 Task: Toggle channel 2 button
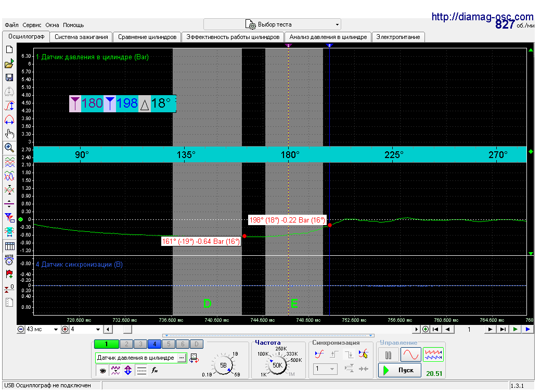[x=126, y=344]
